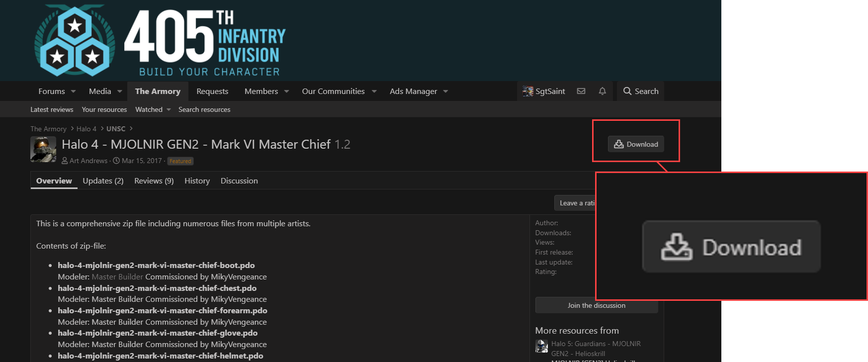Click the 'More resources from' heading
Viewport: 868px width, 362px height.
pyautogui.click(x=577, y=331)
